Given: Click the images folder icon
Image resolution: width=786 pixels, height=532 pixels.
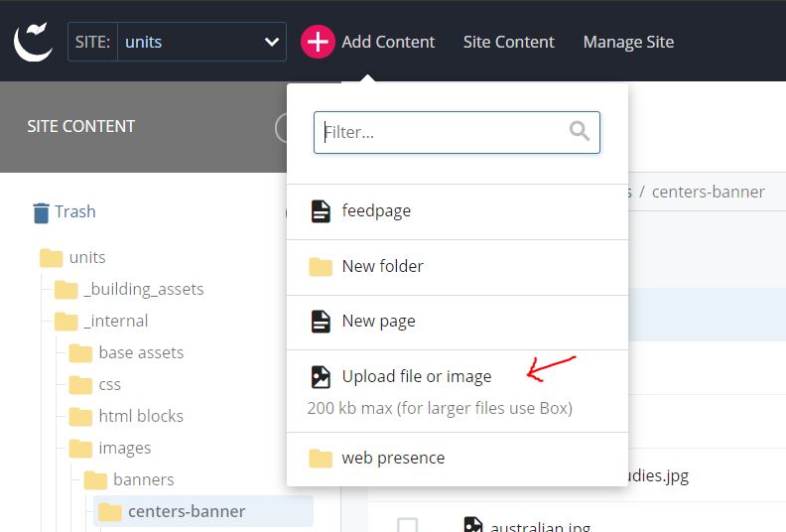Looking at the screenshot, I should [80, 449].
